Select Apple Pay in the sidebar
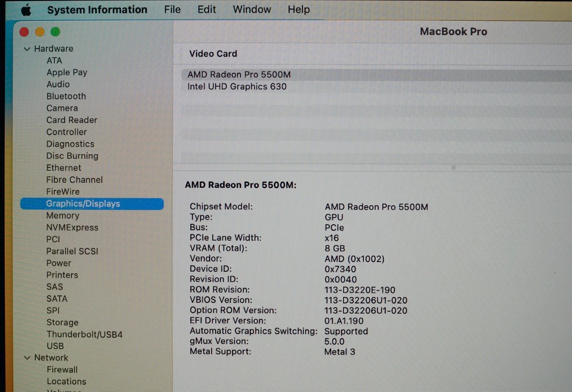Viewport: 572px width, 392px height. click(67, 73)
